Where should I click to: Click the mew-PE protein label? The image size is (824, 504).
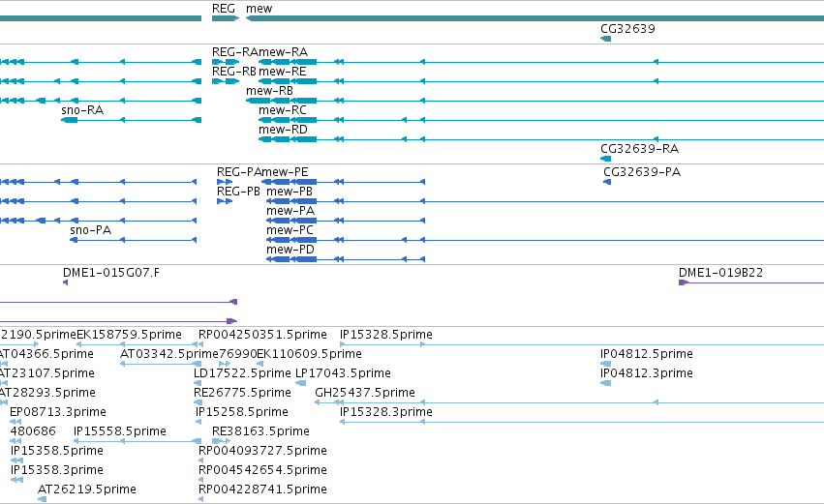tap(286, 171)
